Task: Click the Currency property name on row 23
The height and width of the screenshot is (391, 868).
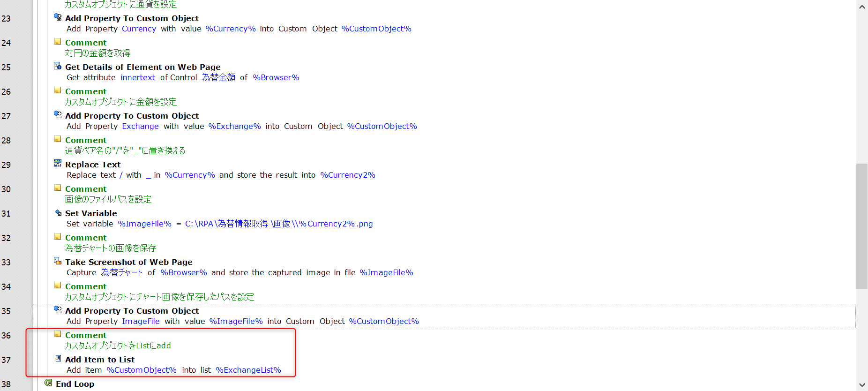Action: pos(139,29)
